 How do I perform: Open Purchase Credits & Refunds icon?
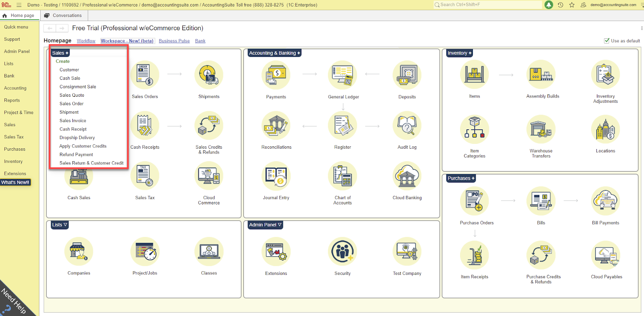[541, 255]
